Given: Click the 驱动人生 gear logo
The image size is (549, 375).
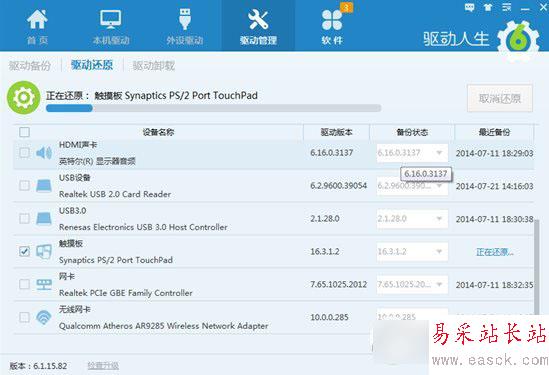Looking at the screenshot, I should point(518,40).
